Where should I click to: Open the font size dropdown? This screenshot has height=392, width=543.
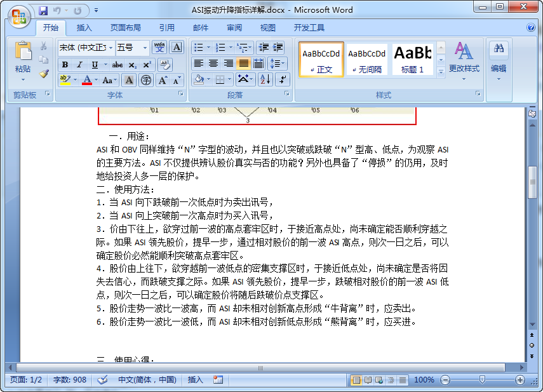tap(145, 48)
